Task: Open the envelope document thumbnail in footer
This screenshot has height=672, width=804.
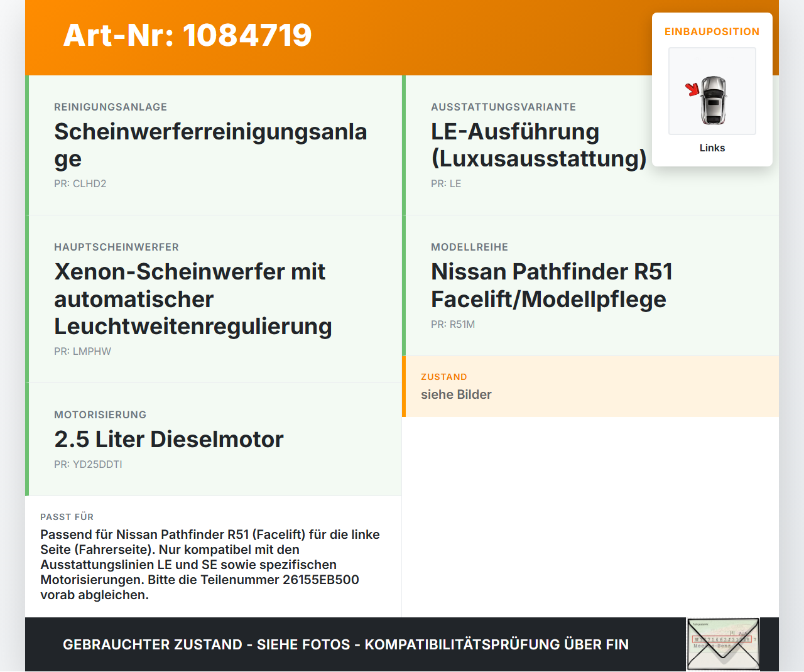Action: point(723,644)
